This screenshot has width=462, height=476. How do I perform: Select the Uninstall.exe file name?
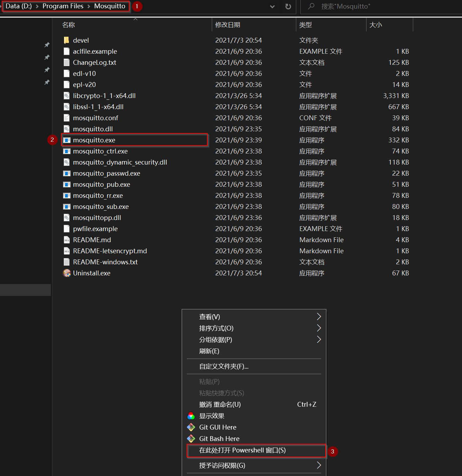pos(92,273)
